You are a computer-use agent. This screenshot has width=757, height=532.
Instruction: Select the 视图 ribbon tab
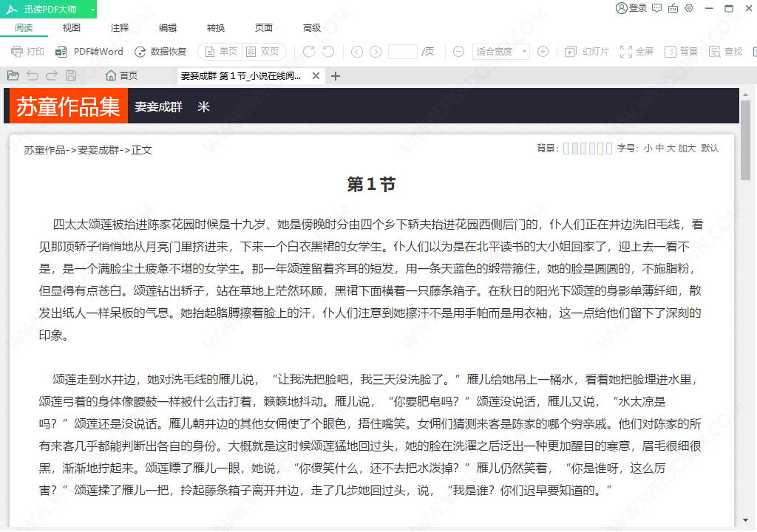(72, 28)
